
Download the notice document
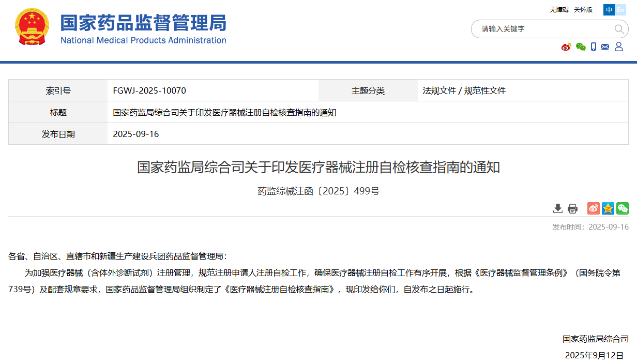coord(558,208)
